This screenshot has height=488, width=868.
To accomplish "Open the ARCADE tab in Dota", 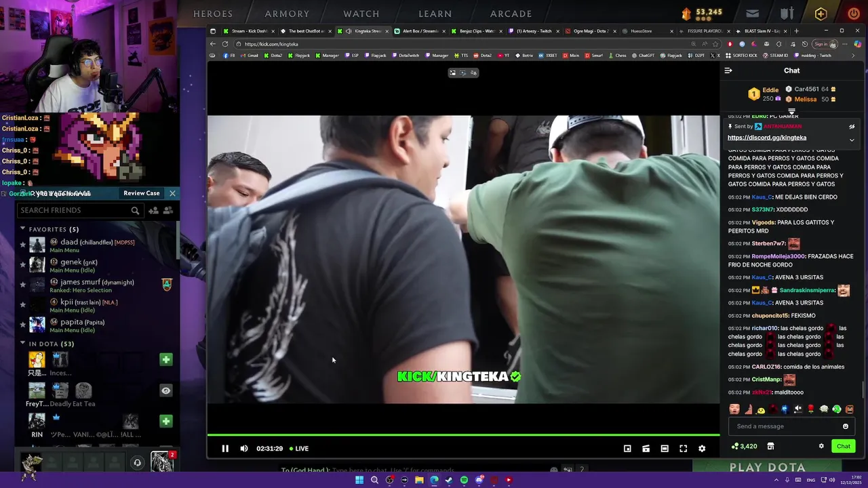I will 511,14.
